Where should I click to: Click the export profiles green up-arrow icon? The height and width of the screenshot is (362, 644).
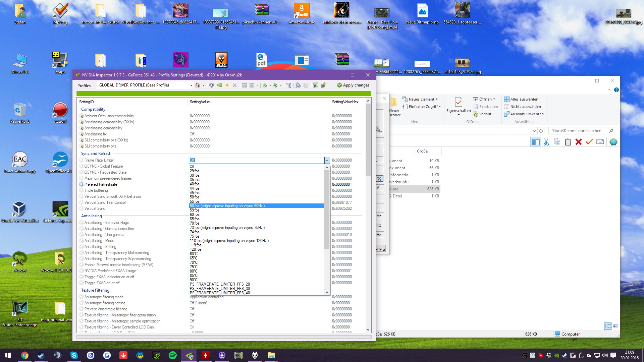pos(265,85)
